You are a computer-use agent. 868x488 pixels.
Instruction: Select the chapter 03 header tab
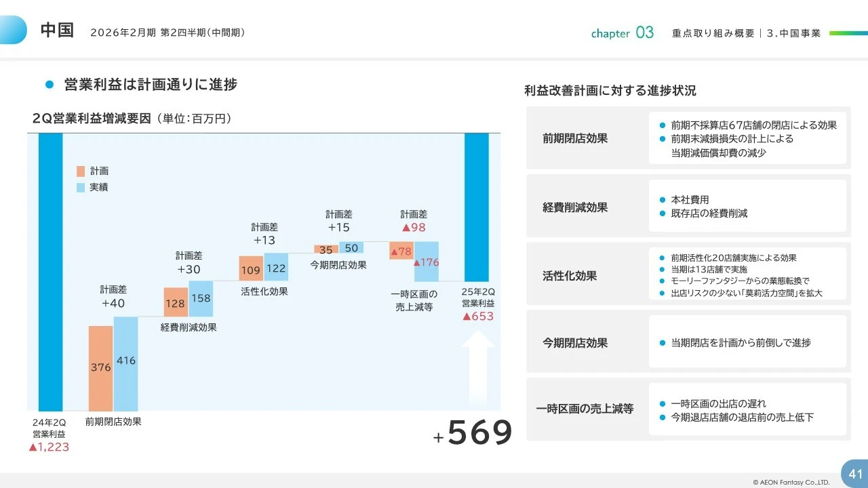click(622, 32)
